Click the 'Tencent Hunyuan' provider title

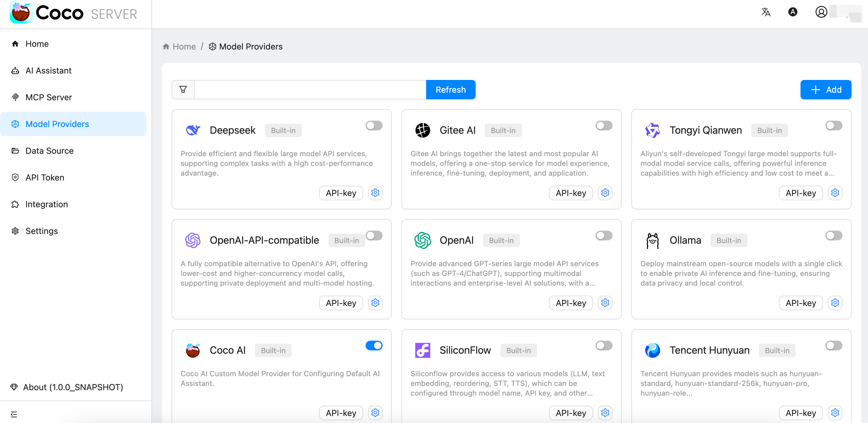pyautogui.click(x=709, y=350)
